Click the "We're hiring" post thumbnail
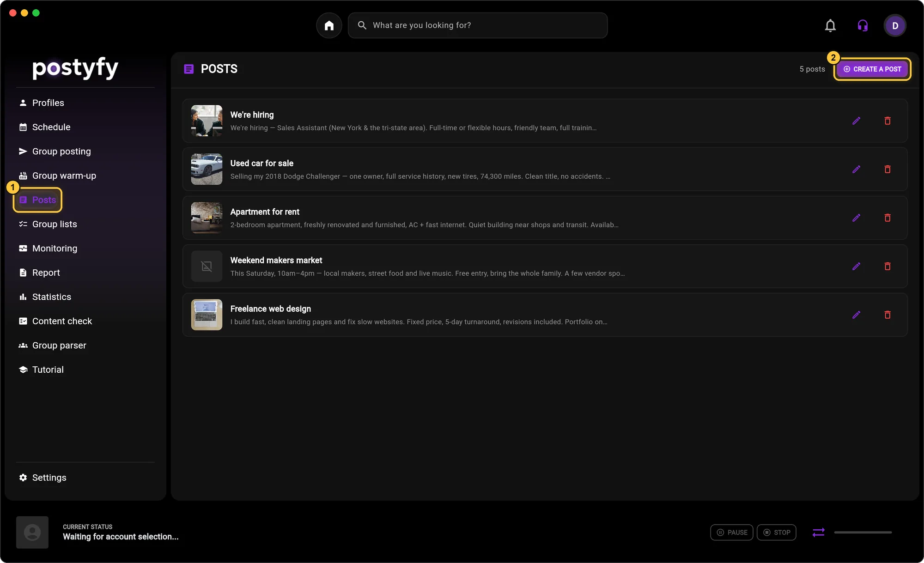The image size is (924, 563). coord(207,121)
